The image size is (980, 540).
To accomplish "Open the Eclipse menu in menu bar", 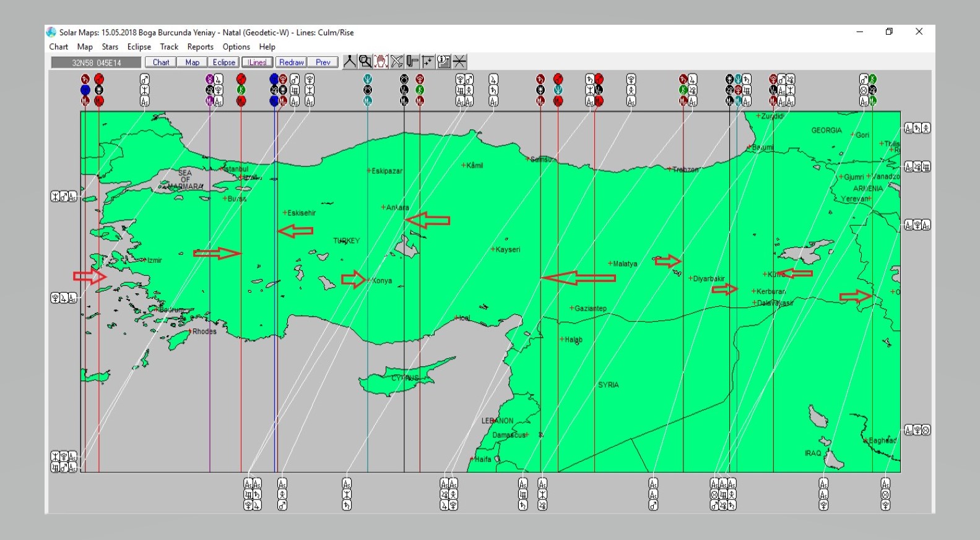I will (x=139, y=47).
